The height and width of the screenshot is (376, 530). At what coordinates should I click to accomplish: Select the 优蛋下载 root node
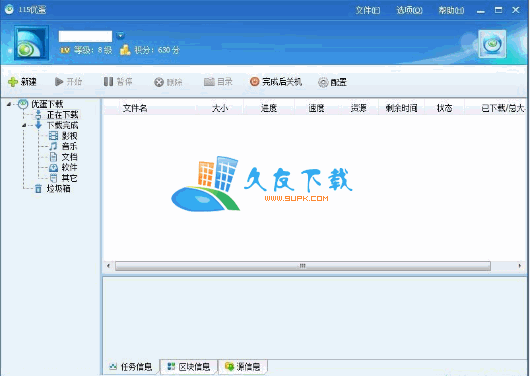tap(47, 104)
